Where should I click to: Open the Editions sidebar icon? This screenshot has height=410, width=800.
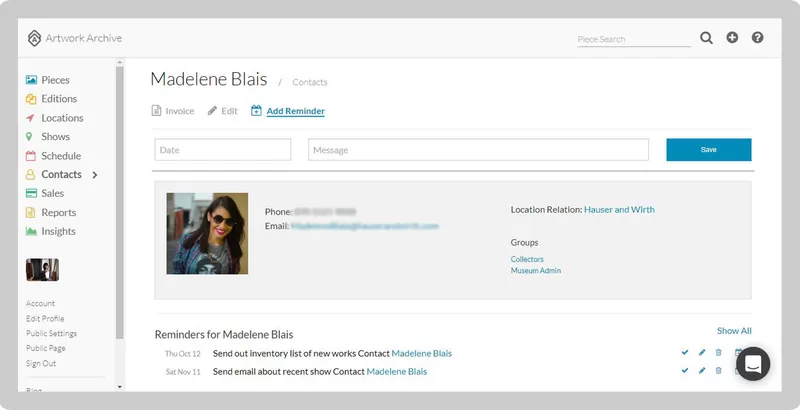[x=31, y=99]
